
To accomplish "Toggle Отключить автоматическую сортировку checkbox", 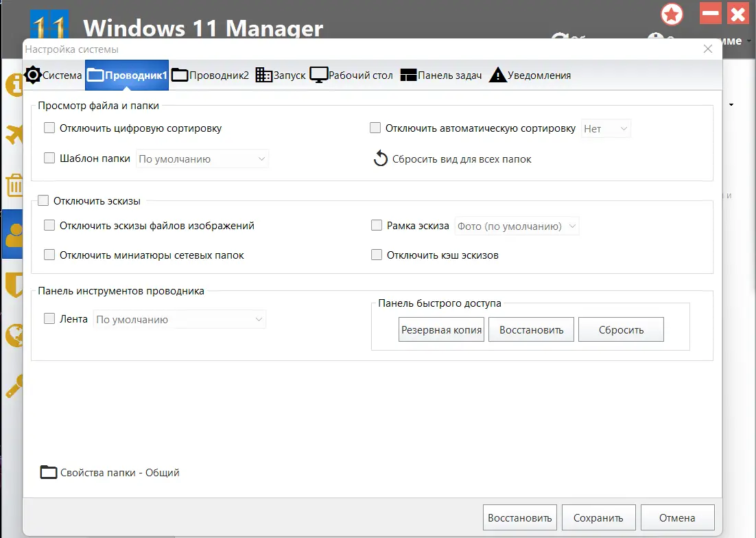I will point(375,128).
